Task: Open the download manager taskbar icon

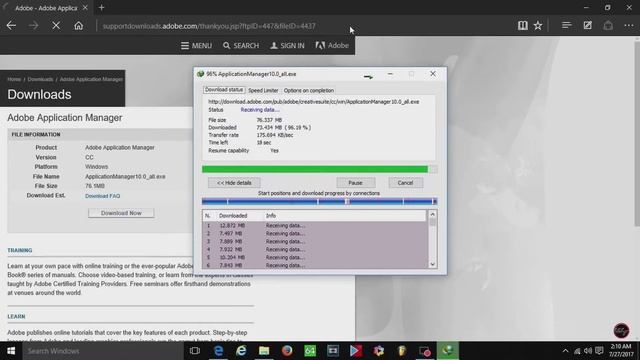Action: pos(448,351)
